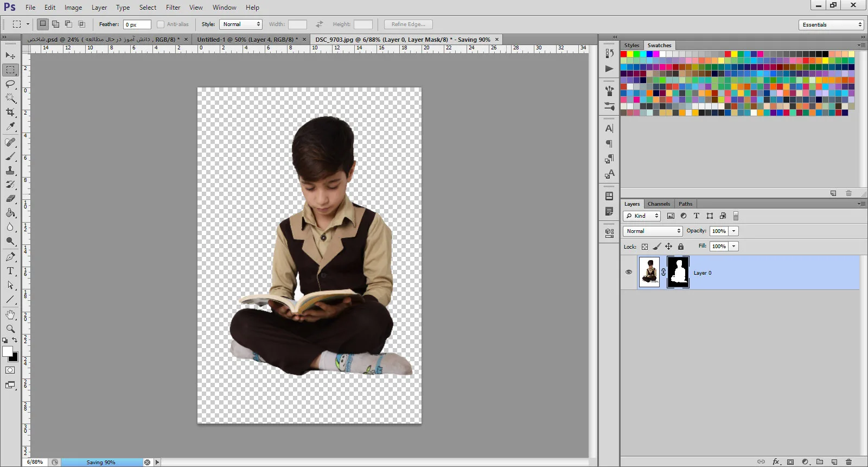
Task: Select the Brush tool
Action: coord(10,156)
